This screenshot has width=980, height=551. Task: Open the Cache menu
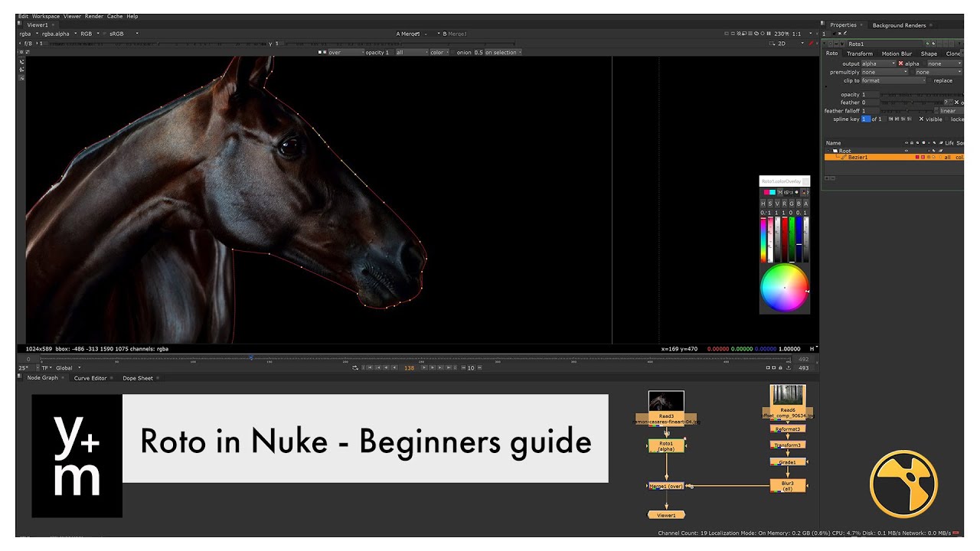coord(115,16)
